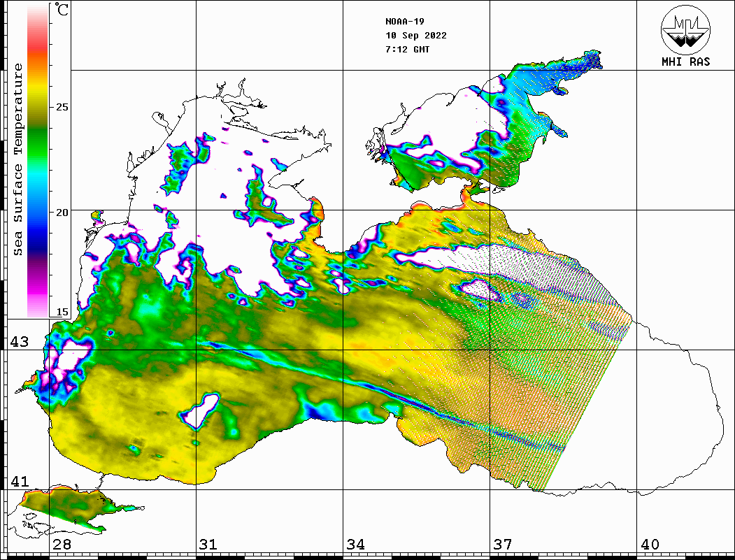
Task: Click the '7:12 GMT' time text
Action: 407,49
